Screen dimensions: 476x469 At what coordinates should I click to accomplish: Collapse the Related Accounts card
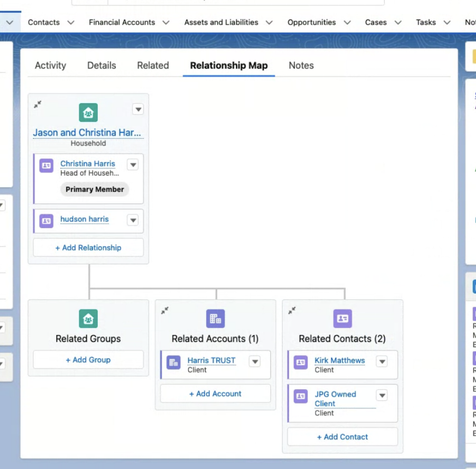(x=165, y=310)
